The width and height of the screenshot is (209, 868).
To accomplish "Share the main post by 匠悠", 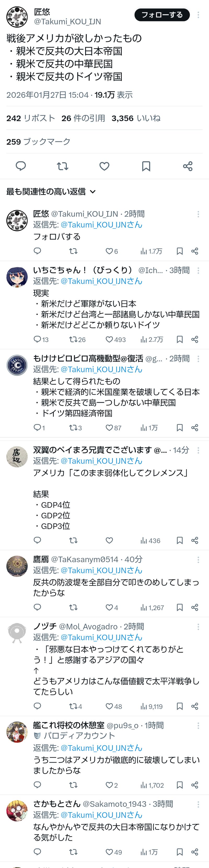I will (x=188, y=166).
